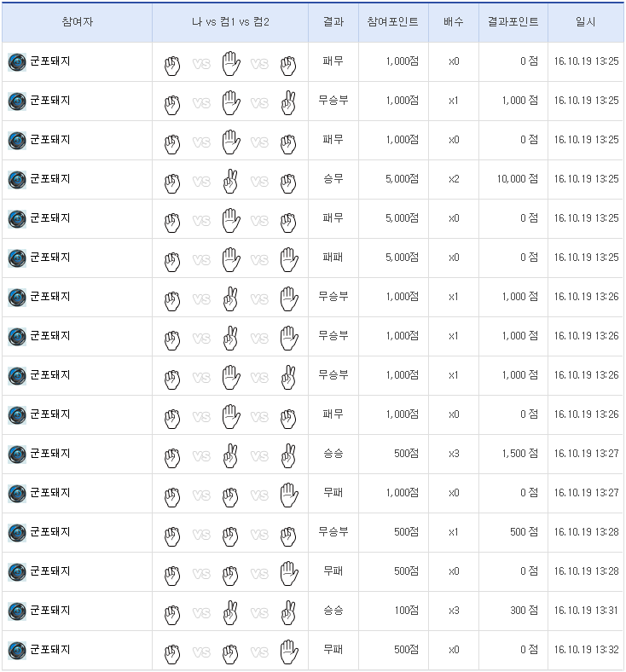
Task: Click Com2's paper hand in the 패패 row
Action: coord(288,258)
